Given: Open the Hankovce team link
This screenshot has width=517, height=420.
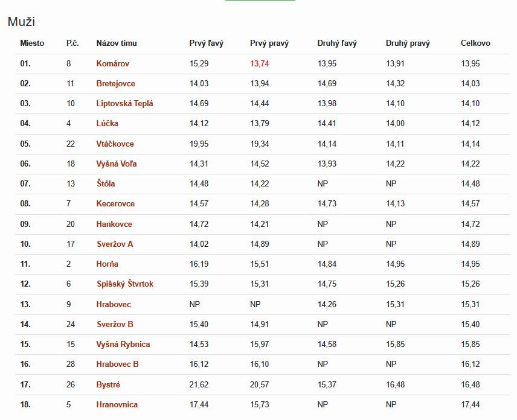Looking at the screenshot, I should pyautogui.click(x=114, y=224).
